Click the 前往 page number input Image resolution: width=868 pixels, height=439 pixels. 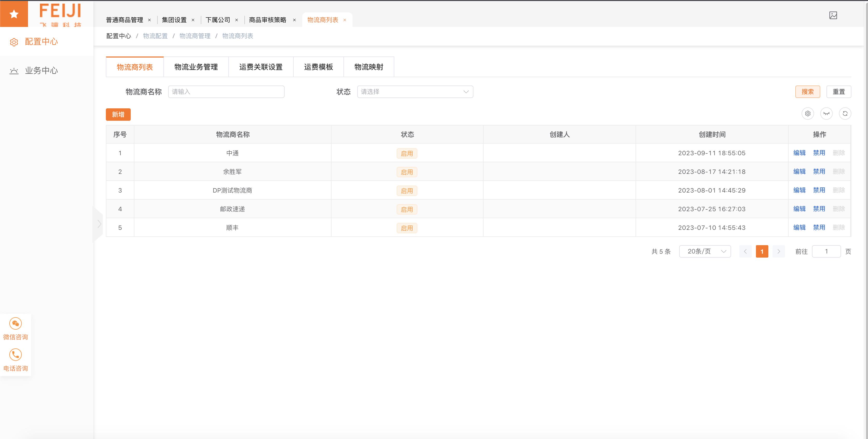coord(826,251)
